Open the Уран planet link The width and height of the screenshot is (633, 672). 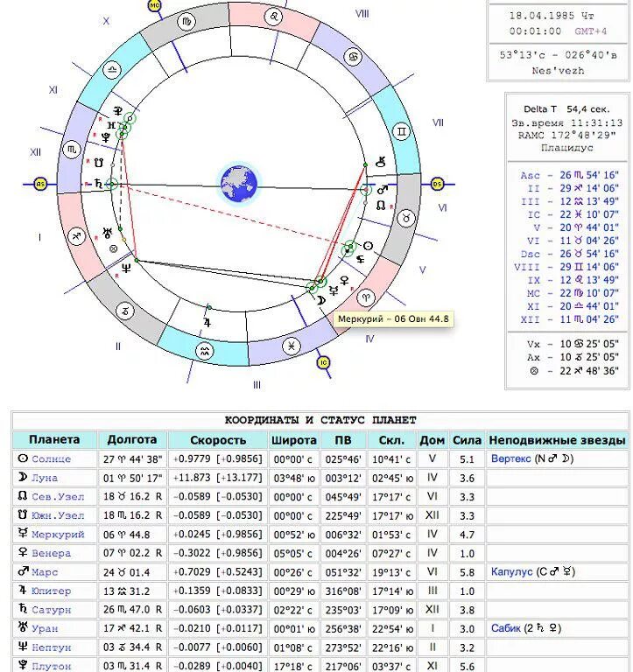tap(45, 629)
